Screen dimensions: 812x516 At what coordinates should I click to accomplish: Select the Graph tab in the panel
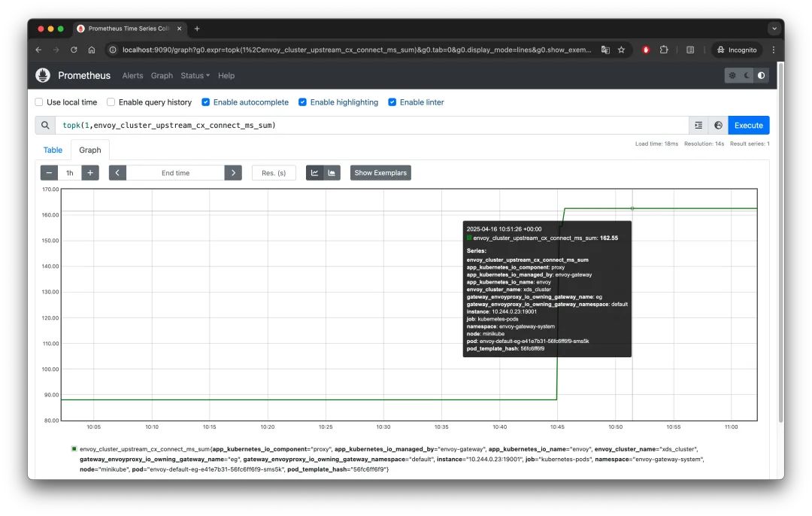pos(90,150)
